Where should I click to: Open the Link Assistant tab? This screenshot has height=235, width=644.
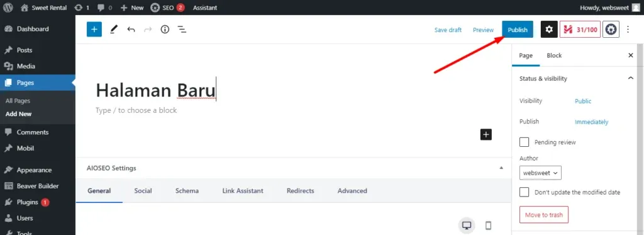(x=243, y=190)
